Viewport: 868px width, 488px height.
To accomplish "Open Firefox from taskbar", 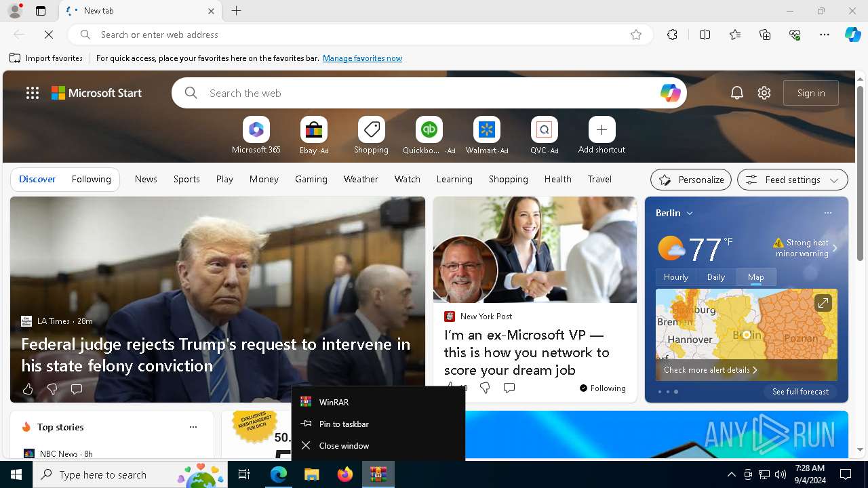I will tap(345, 474).
